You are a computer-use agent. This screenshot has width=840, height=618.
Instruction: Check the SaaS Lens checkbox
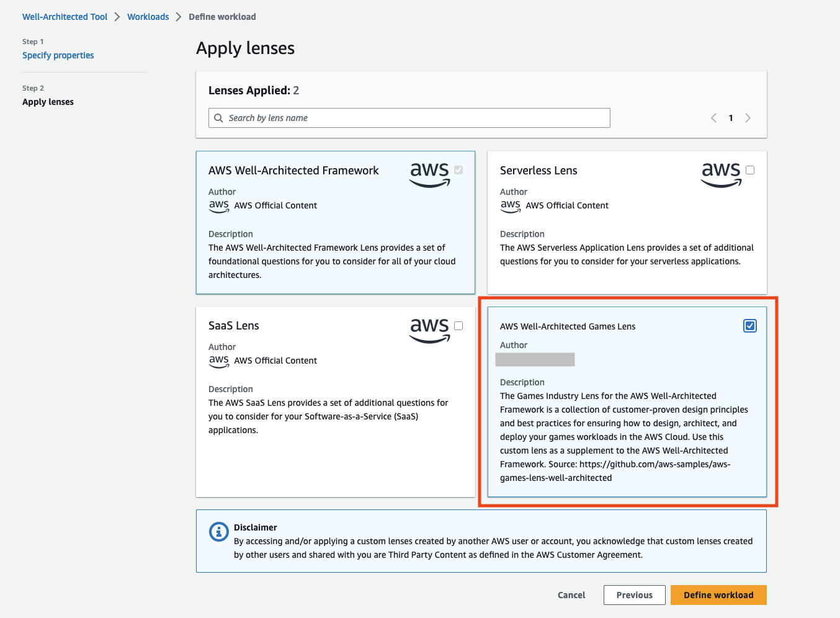[458, 326]
